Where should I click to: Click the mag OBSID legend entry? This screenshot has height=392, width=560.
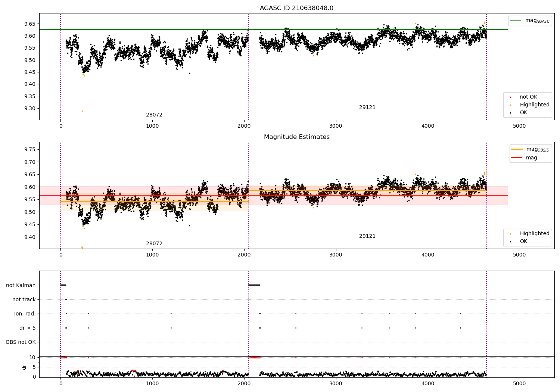click(531, 149)
